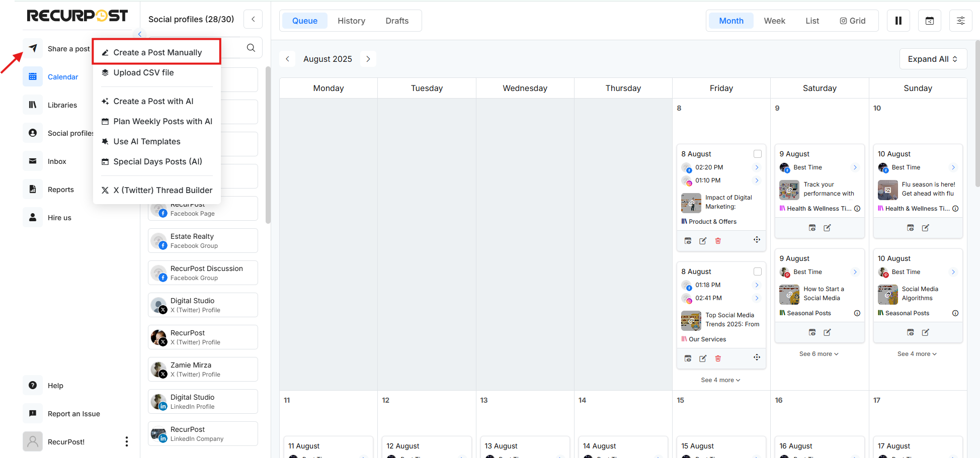
Task: Open the Help question mark icon
Action: 33,385
